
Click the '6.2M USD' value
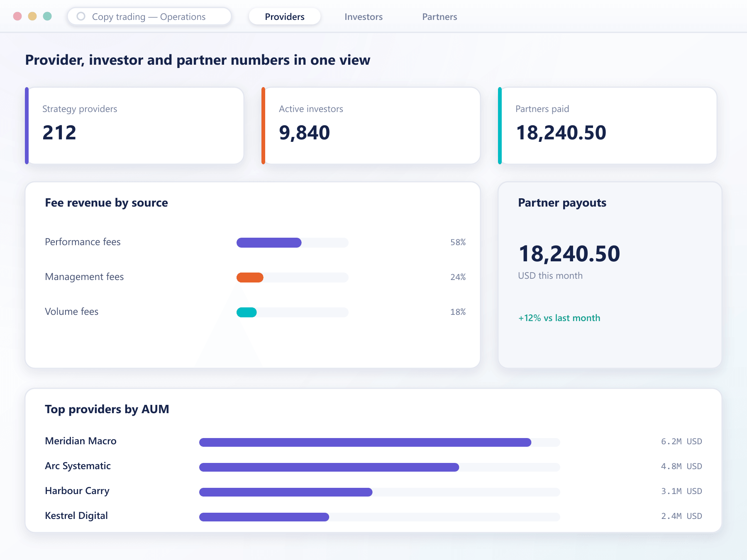tap(681, 441)
